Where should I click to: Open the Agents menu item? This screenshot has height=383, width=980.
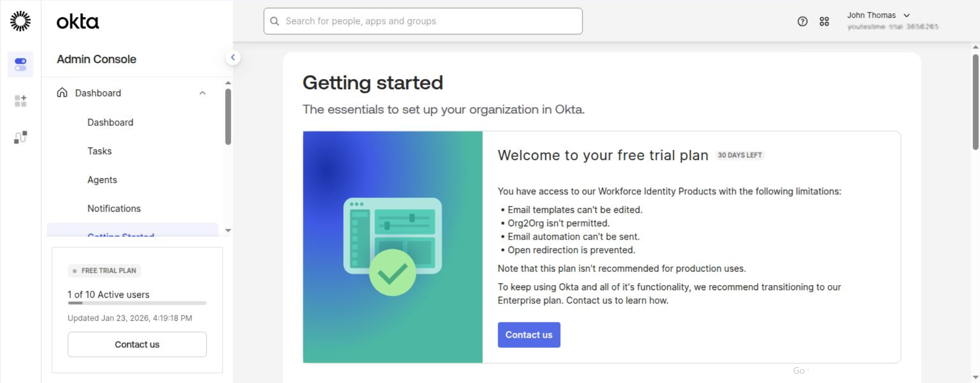click(x=102, y=180)
